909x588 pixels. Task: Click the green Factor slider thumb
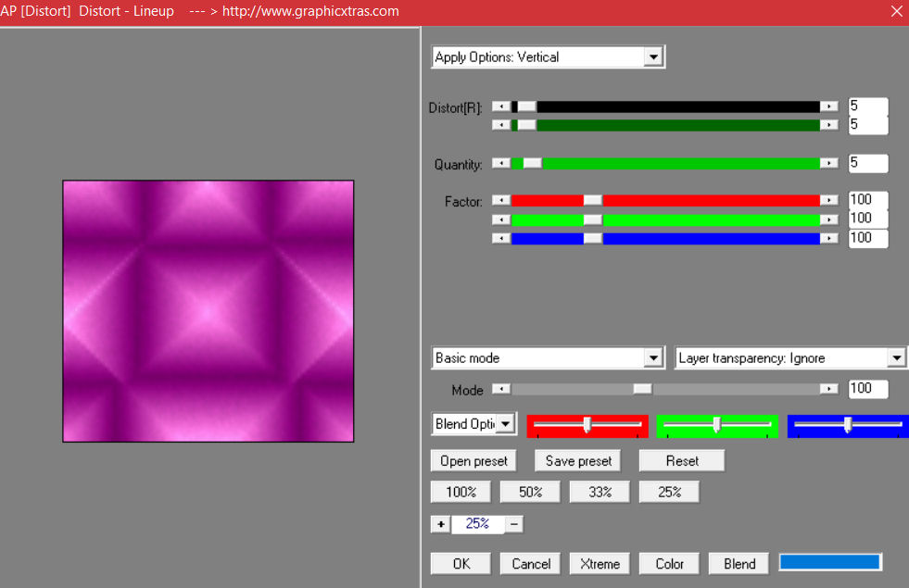tap(592, 219)
